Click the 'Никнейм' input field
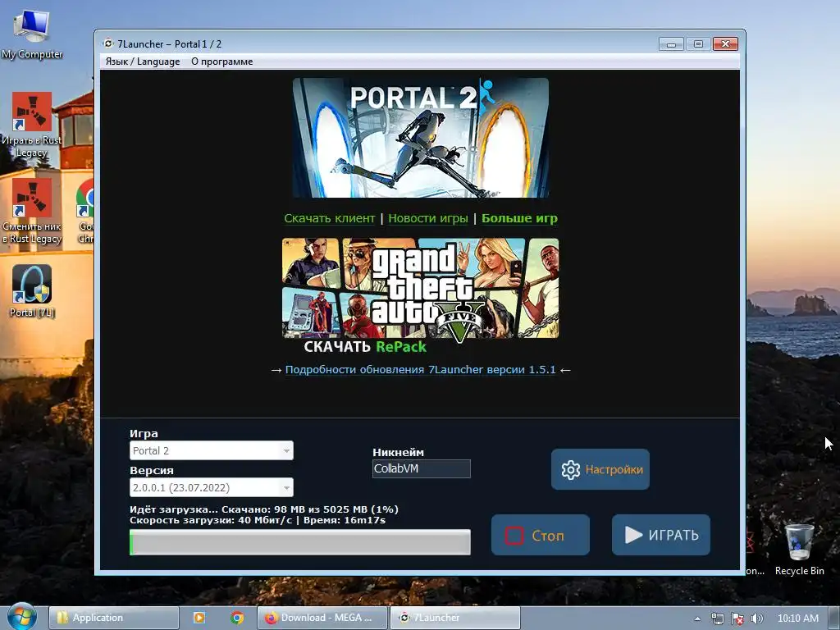Image resolution: width=840 pixels, height=630 pixels. [422, 468]
